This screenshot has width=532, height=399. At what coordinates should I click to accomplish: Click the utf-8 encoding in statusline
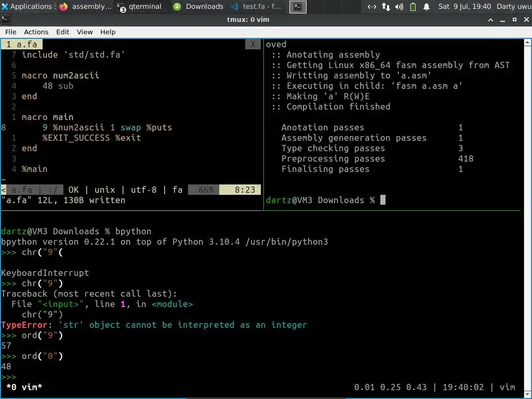coord(144,190)
